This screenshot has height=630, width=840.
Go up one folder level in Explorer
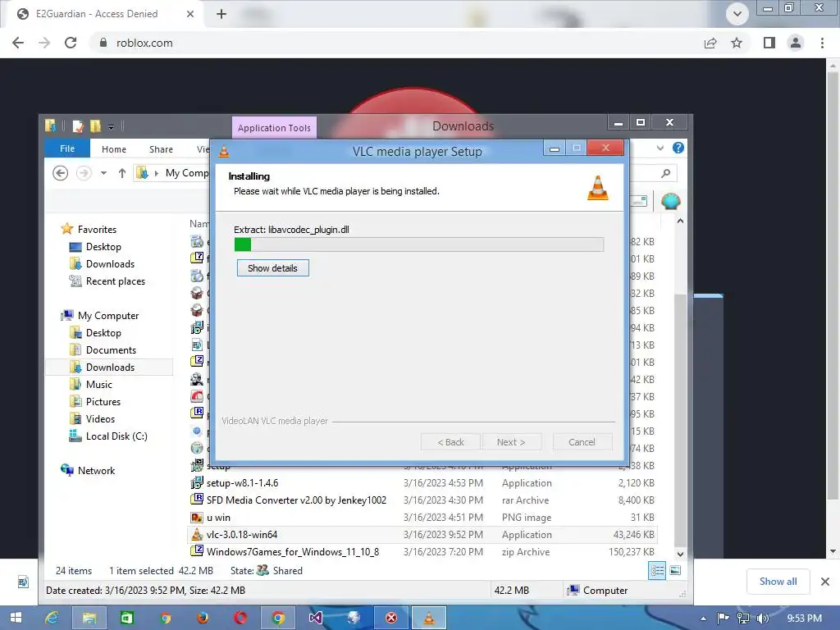pos(122,173)
